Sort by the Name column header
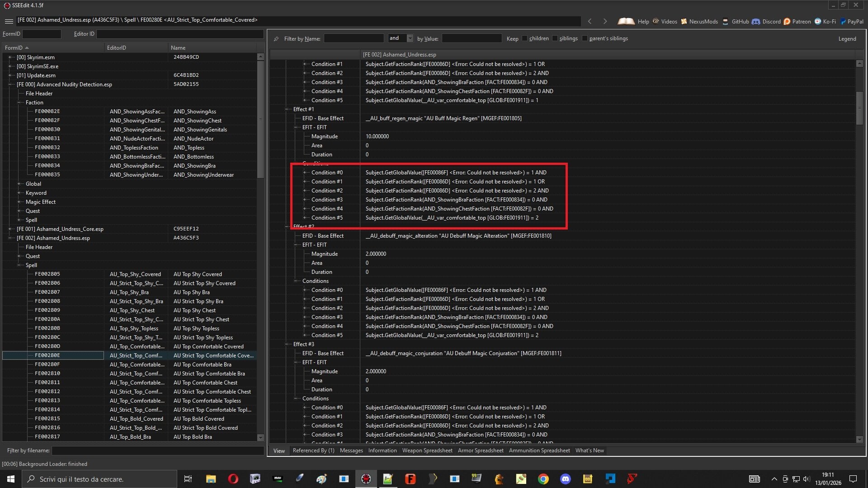868x488 pixels. pos(212,48)
